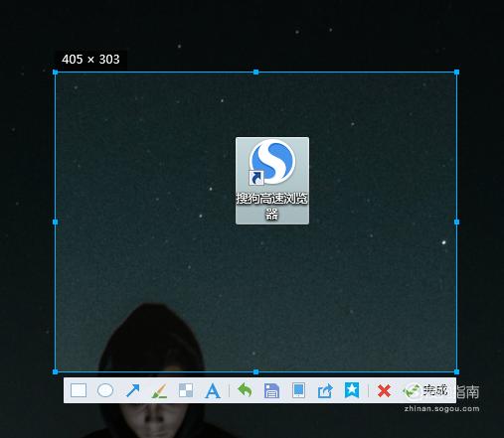Share the screenshot icon
The image size is (504, 438).
click(x=325, y=390)
